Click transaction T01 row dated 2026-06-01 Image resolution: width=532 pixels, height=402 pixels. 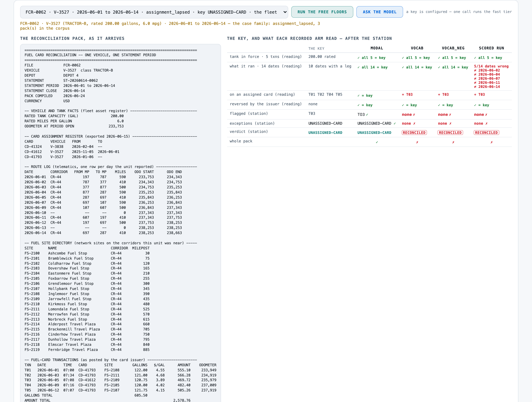[x=121, y=370]
